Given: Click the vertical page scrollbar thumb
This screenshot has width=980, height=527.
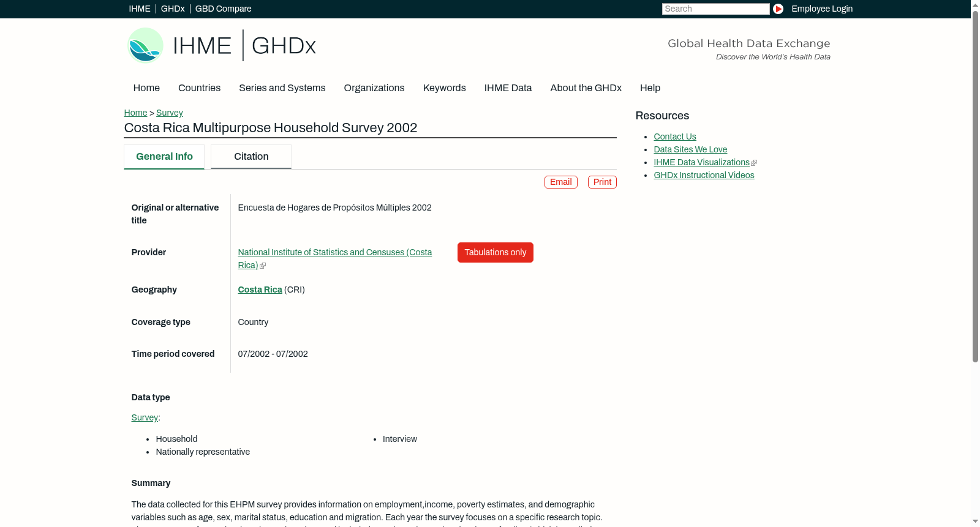Looking at the screenshot, I should (975, 187).
